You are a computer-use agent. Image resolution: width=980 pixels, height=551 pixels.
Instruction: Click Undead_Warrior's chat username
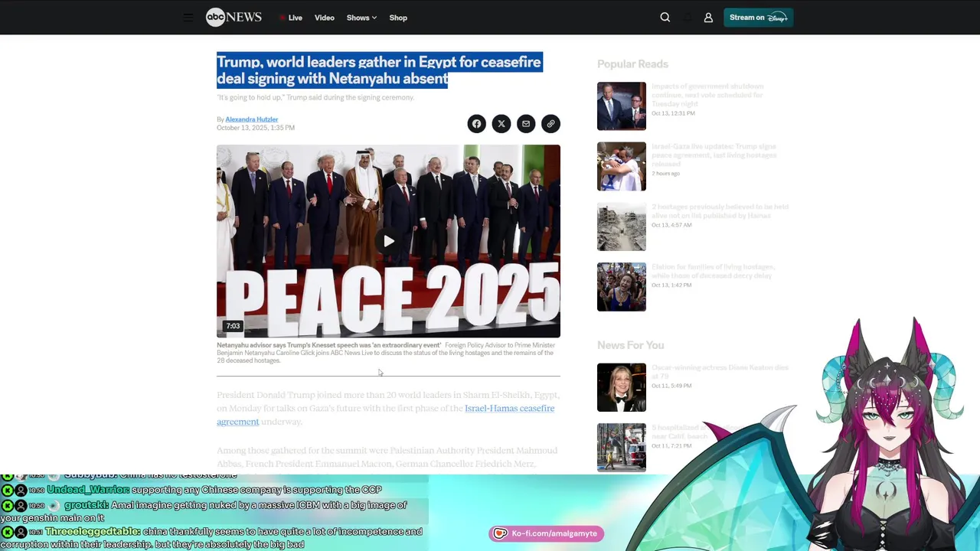click(88, 490)
